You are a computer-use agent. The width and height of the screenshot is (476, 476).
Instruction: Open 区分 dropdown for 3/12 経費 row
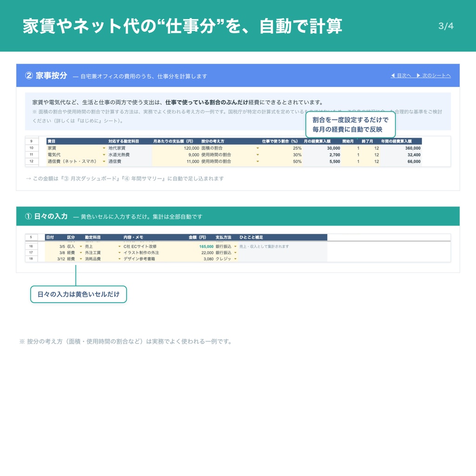[x=81, y=259]
